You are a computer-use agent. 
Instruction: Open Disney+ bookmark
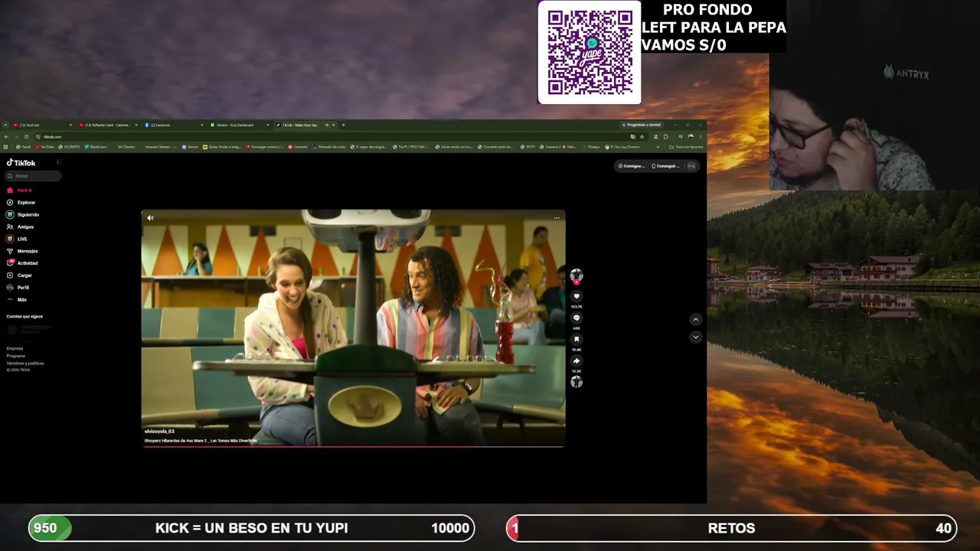(x=593, y=147)
